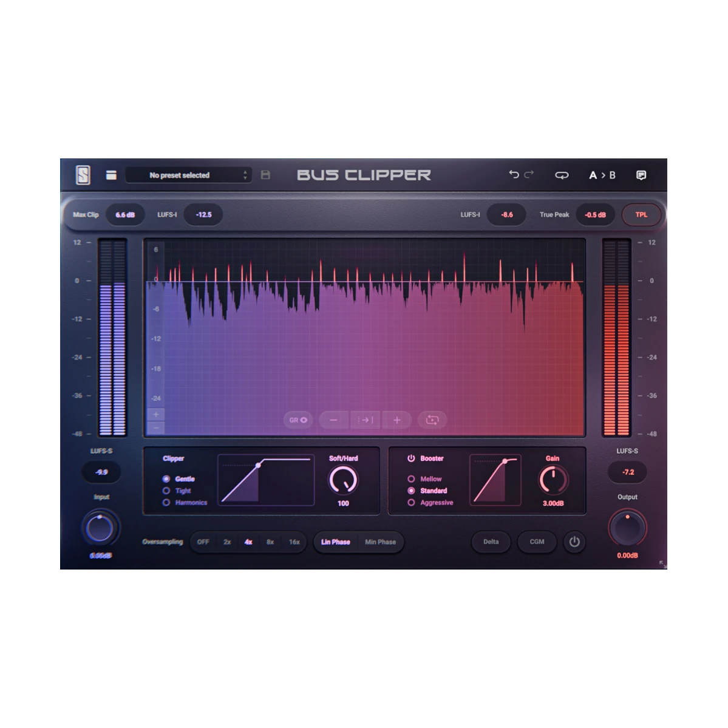Redo the last change
Image resolution: width=728 pixels, height=728 pixels.
(529, 175)
